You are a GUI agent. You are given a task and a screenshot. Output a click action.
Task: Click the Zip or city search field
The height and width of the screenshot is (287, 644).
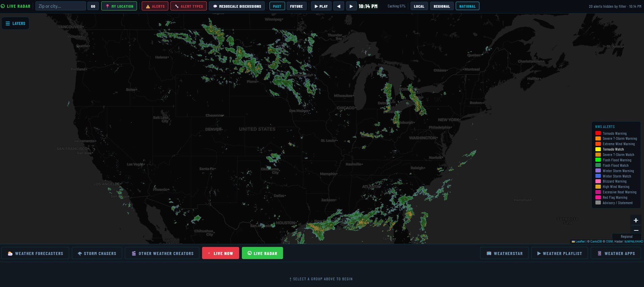61,6
